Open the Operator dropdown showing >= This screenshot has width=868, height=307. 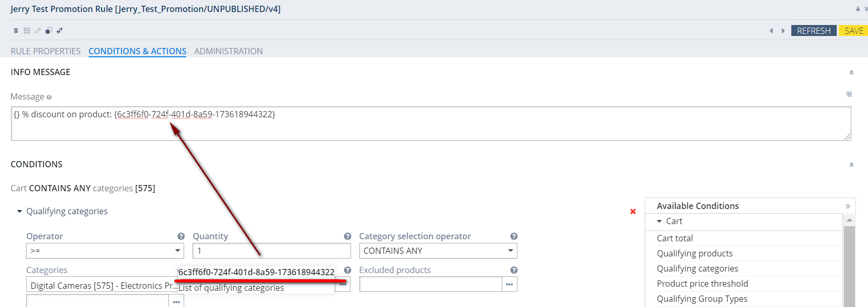click(x=105, y=251)
